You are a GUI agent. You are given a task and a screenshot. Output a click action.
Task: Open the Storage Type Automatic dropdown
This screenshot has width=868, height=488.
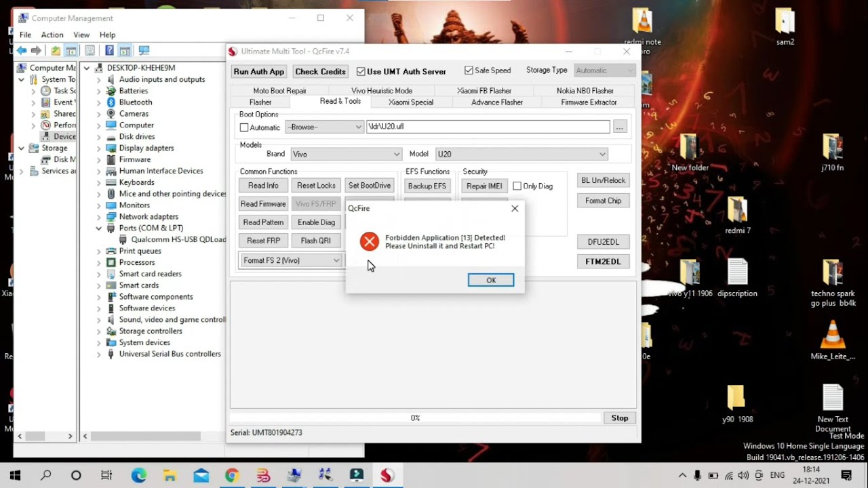604,70
